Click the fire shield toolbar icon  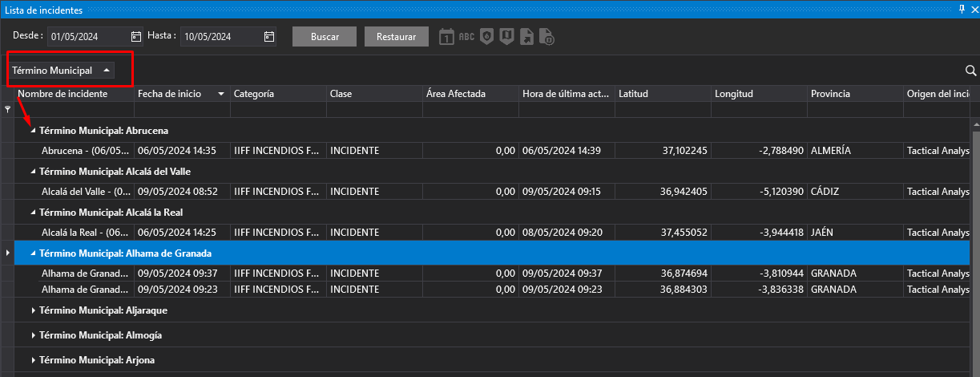click(x=486, y=37)
